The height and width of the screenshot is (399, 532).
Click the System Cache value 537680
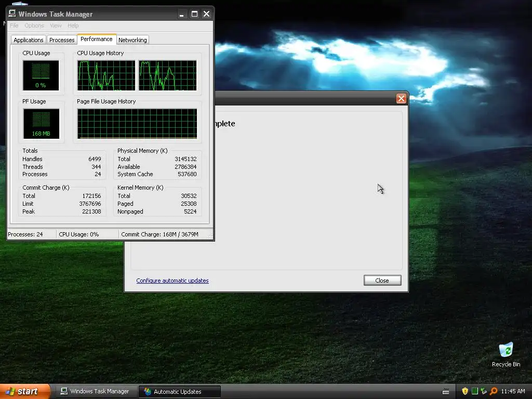[187, 175]
